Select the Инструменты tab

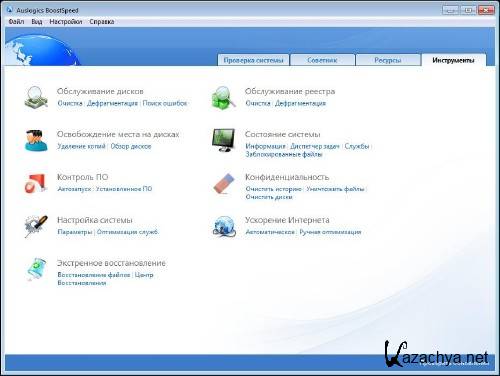(453, 60)
